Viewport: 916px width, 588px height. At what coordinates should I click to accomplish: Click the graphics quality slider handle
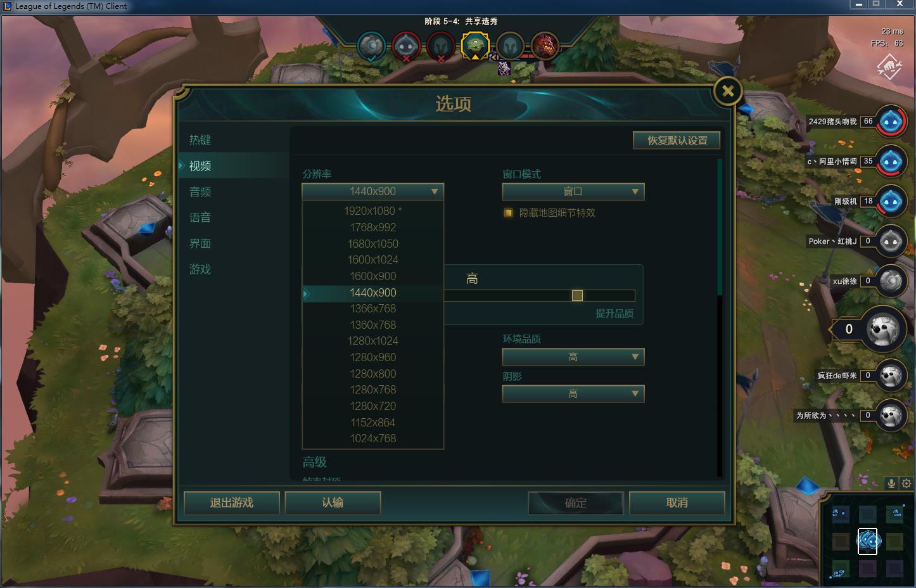coord(577,295)
